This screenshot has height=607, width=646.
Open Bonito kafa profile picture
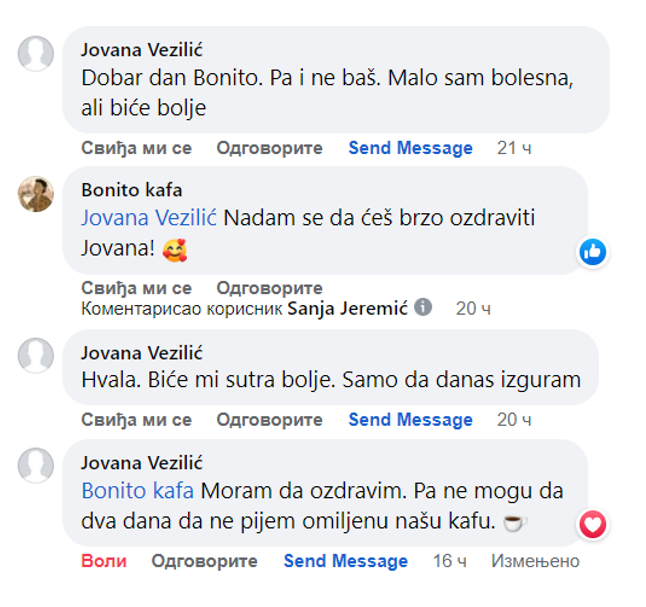pyautogui.click(x=36, y=194)
